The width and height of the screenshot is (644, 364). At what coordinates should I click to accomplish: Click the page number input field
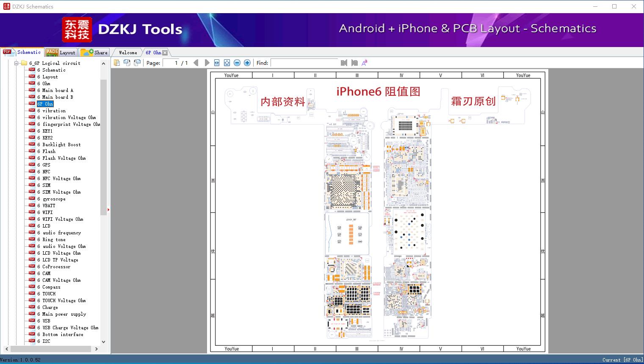[x=171, y=63]
